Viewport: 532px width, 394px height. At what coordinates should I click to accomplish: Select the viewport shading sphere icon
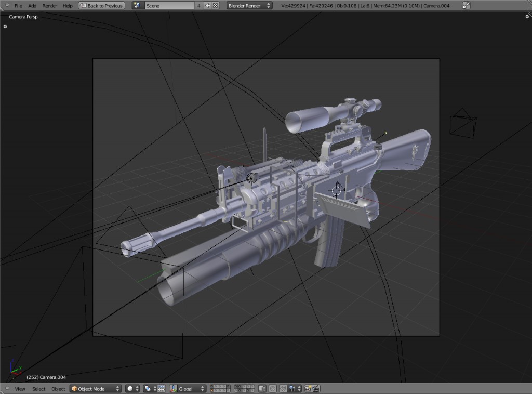tap(129, 388)
